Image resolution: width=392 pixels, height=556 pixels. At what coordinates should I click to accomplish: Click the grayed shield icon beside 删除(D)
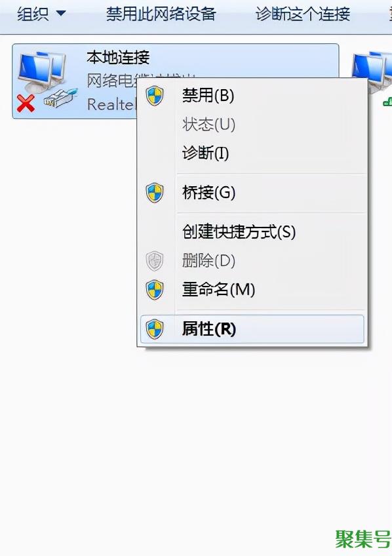pos(155,261)
